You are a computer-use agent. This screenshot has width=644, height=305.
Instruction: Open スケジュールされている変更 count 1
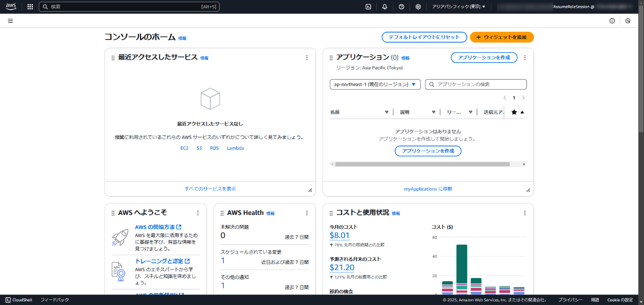click(223, 260)
